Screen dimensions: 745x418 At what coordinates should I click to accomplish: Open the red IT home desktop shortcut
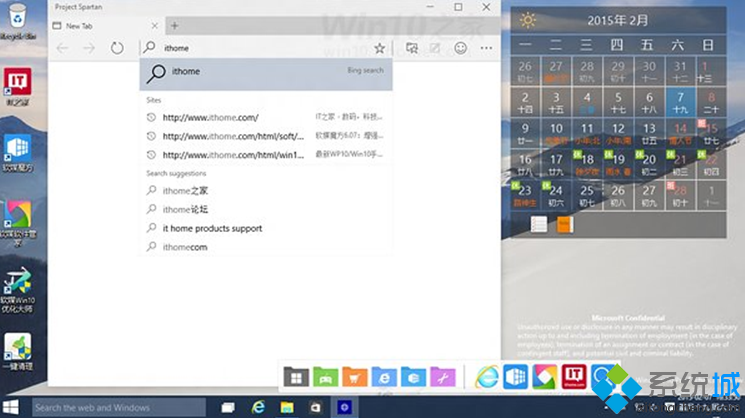click(18, 86)
